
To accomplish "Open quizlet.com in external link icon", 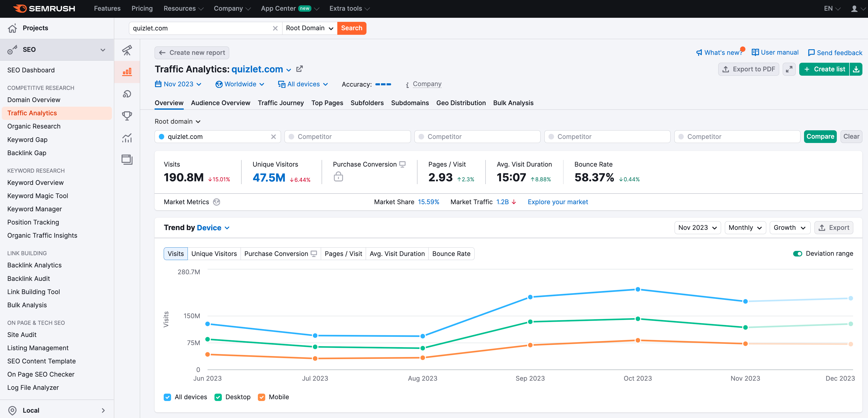I will [x=299, y=69].
